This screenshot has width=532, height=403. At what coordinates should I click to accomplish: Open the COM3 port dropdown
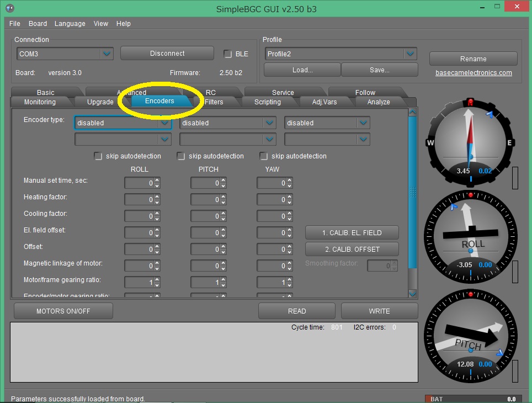tap(65, 54)
